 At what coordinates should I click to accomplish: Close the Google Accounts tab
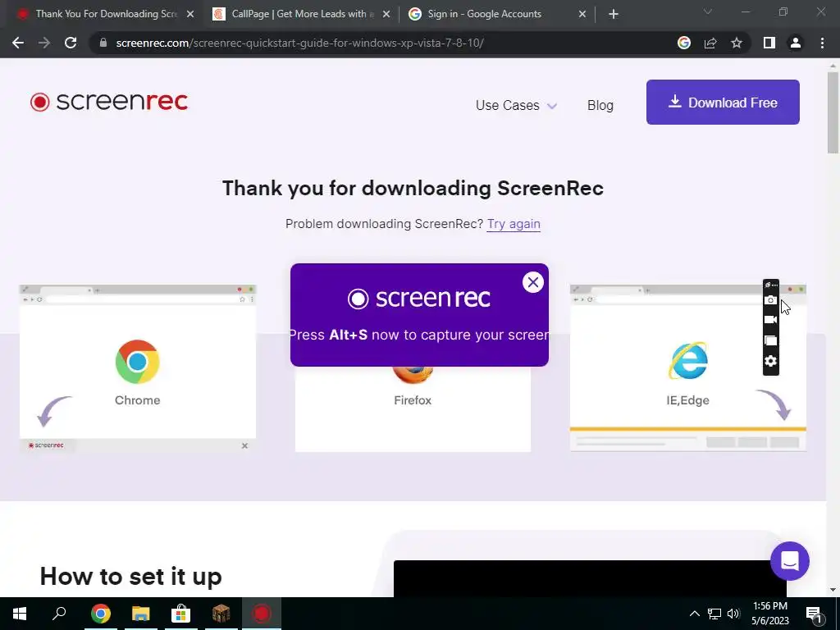(582, 15)
